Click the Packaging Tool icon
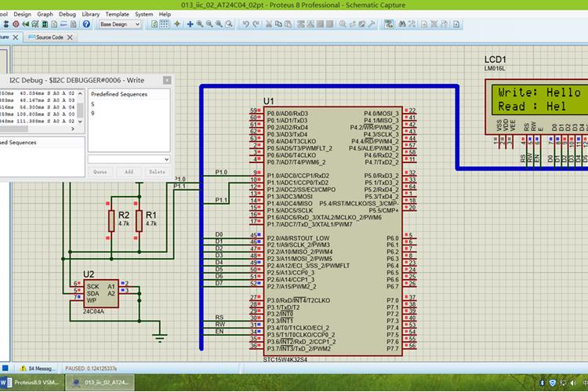Viewport: 588px width, 392px height. [361, 24]
